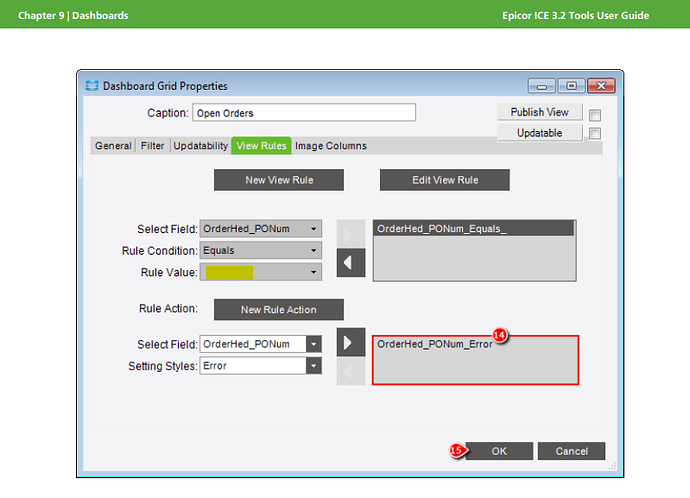
Task: Click the window resize grip in the corner
Action: 612,466
